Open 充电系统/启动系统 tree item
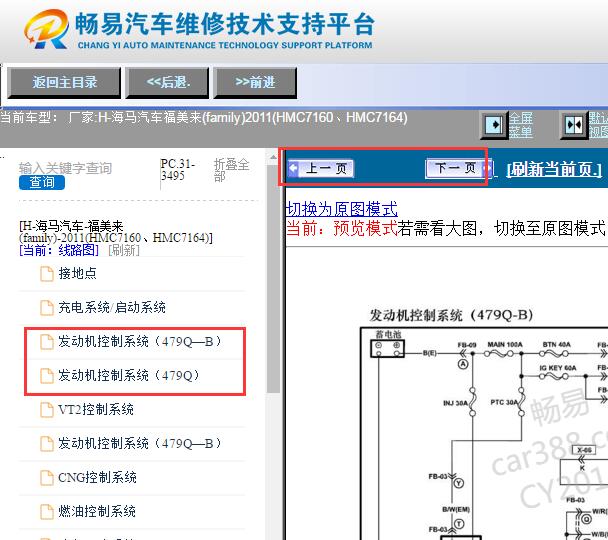Image resolution: width=608 pixels, height=540 pixels. click(x=112, y=307)
